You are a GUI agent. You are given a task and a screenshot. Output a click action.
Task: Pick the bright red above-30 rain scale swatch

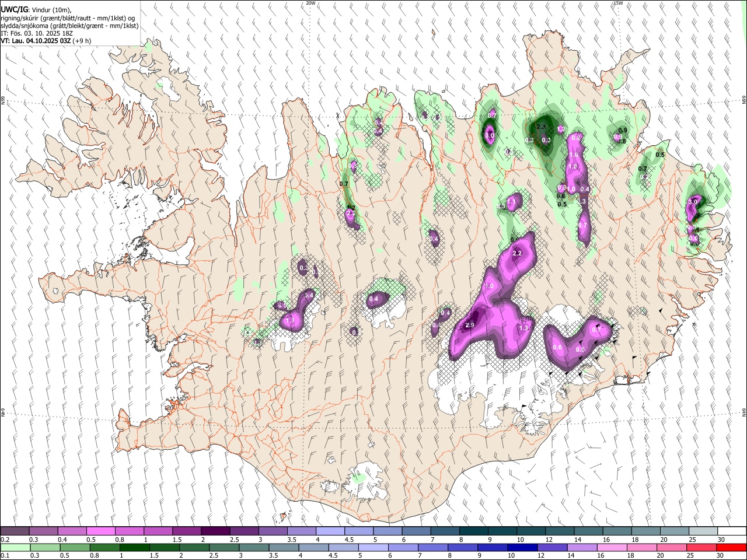tap(732, 547)
